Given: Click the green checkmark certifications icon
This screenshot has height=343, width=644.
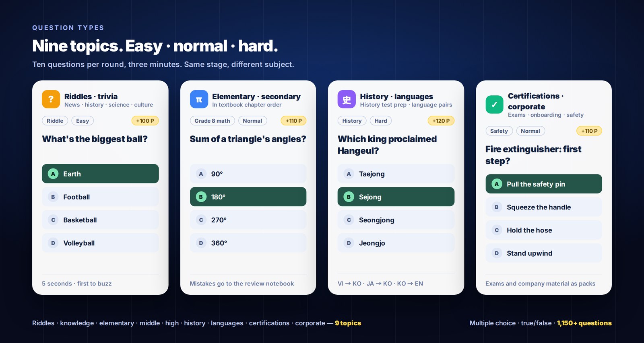Looking at the screenshot, I should click(494, 105).
